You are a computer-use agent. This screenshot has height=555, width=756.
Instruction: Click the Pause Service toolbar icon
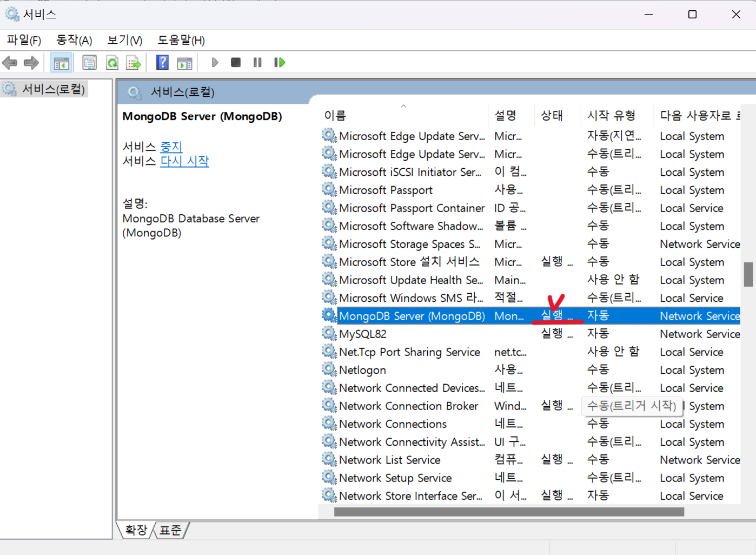coord(257,63)
